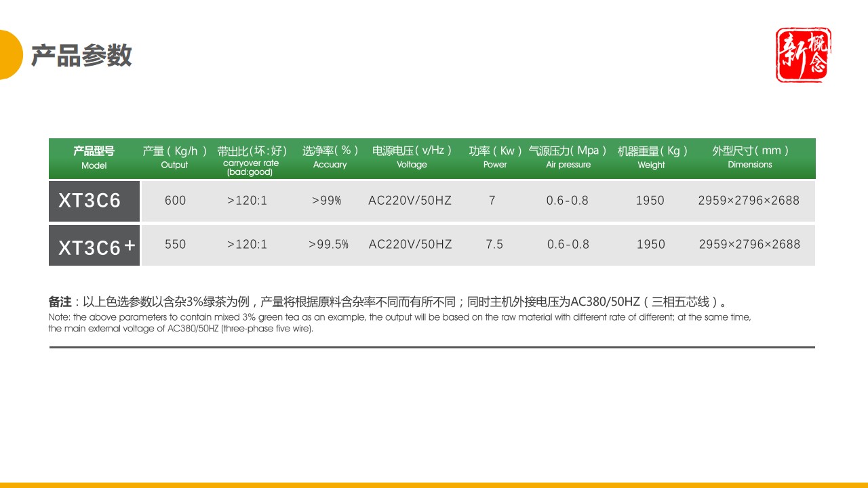Click the 产量（Kg/h）Output column header
Image resolution: width=868 pixels, height=488 pixels.
point(174,158)
